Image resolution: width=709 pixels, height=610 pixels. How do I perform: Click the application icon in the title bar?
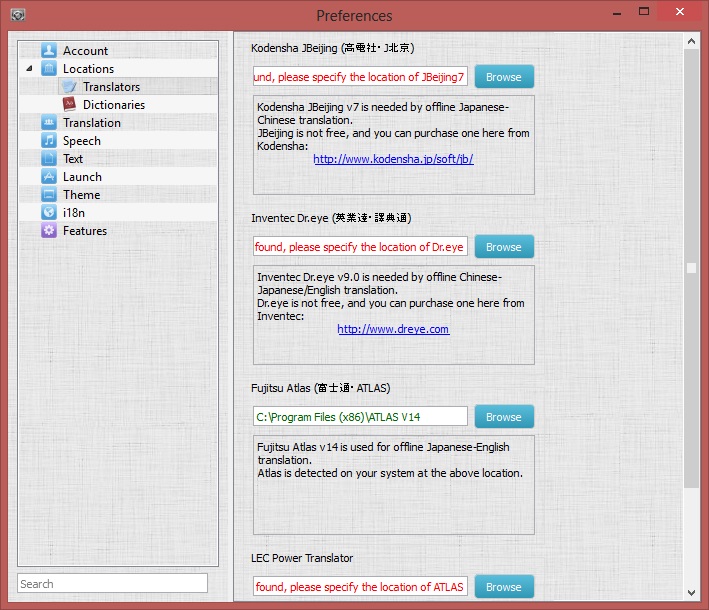tap(18, 15)
